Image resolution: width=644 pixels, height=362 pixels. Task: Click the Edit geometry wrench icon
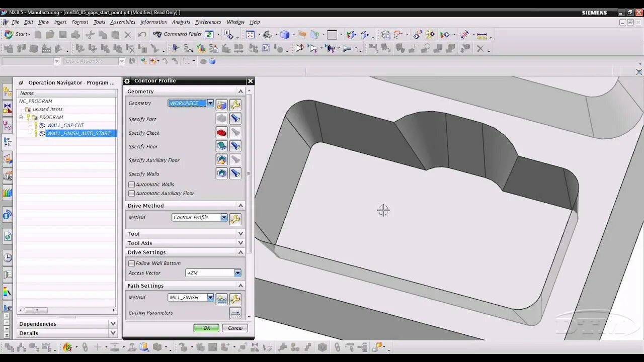[235, 105]
